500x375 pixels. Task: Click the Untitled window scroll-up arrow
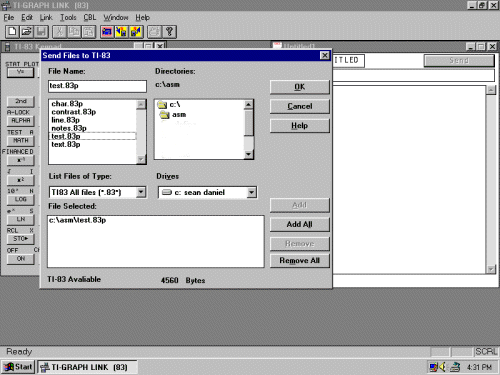[491, 90]
